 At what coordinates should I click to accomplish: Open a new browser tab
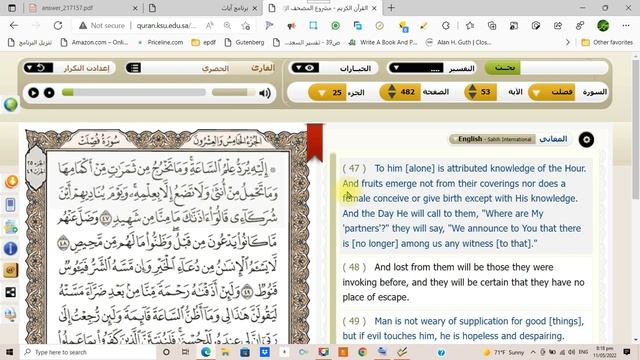pyautogui.click(x=391, y=8)
